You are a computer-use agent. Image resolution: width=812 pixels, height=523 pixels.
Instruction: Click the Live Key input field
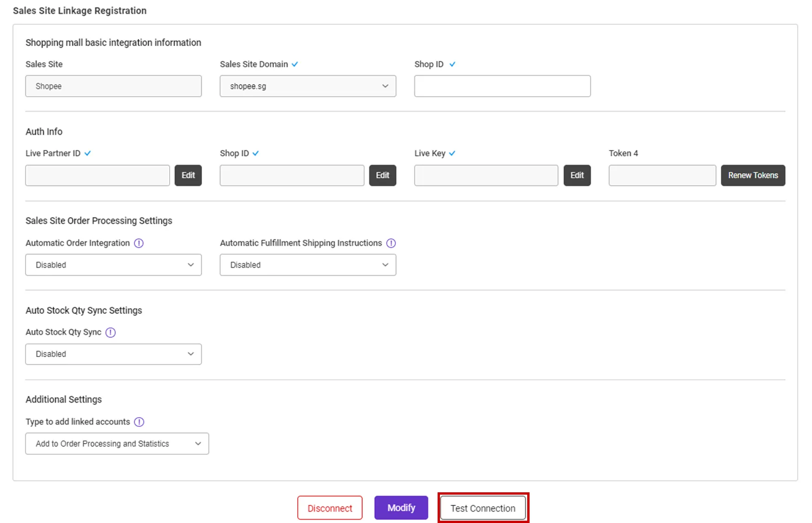coord(486,175)
